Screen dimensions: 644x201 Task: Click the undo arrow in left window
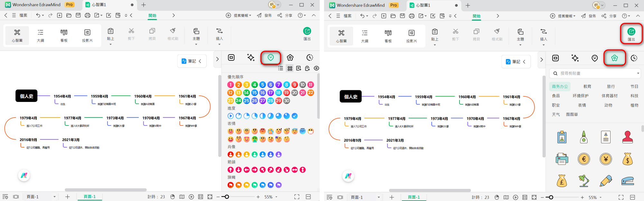[38, 15]
